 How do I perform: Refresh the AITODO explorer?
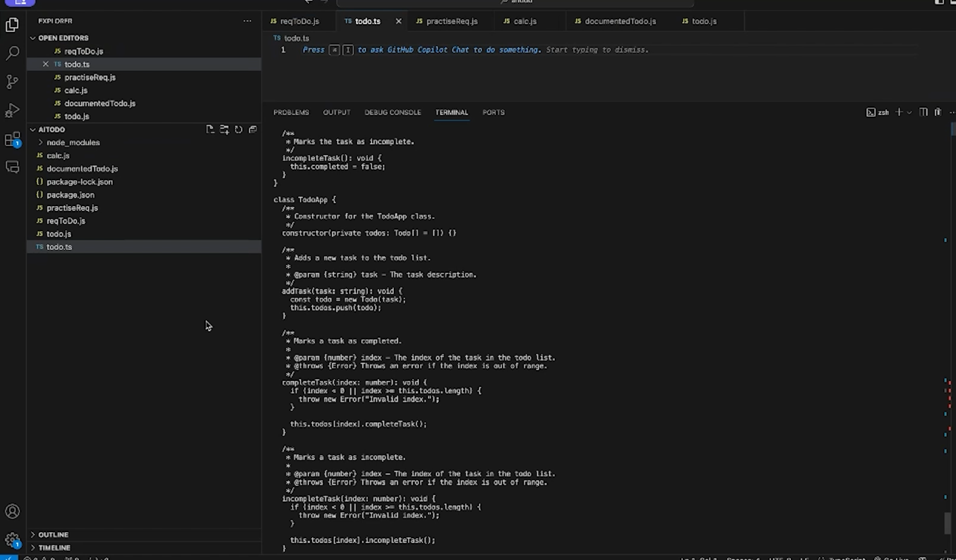(x=238, y=130)
